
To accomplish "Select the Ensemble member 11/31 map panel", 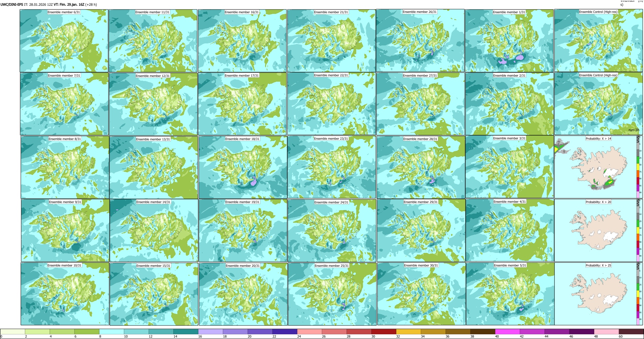I will (x=153, y=41).
